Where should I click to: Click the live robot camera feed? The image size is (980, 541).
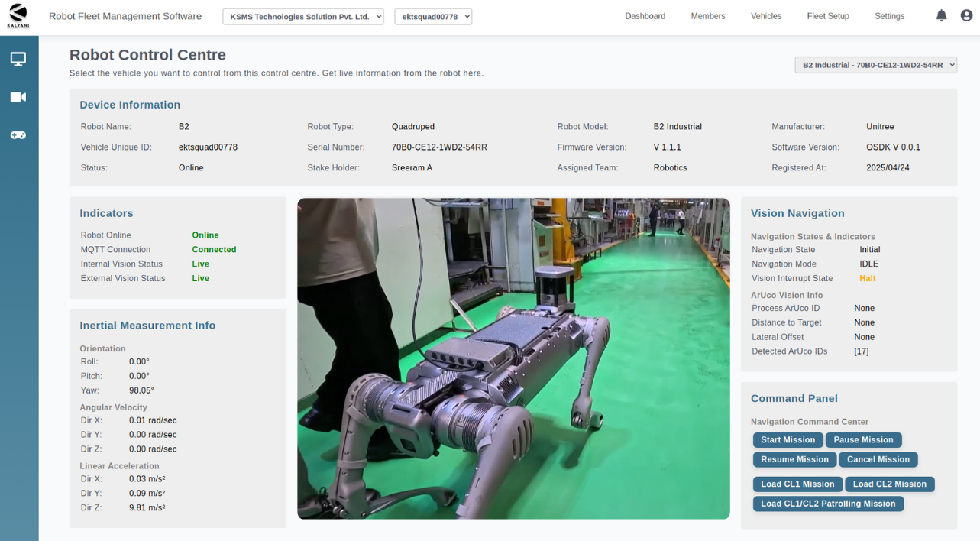tap(513, 358)
